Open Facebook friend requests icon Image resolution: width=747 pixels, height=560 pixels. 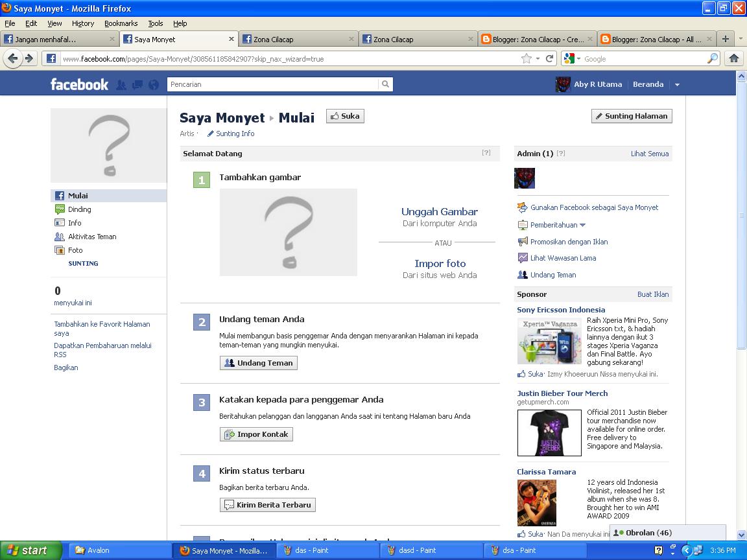point(121,85)
